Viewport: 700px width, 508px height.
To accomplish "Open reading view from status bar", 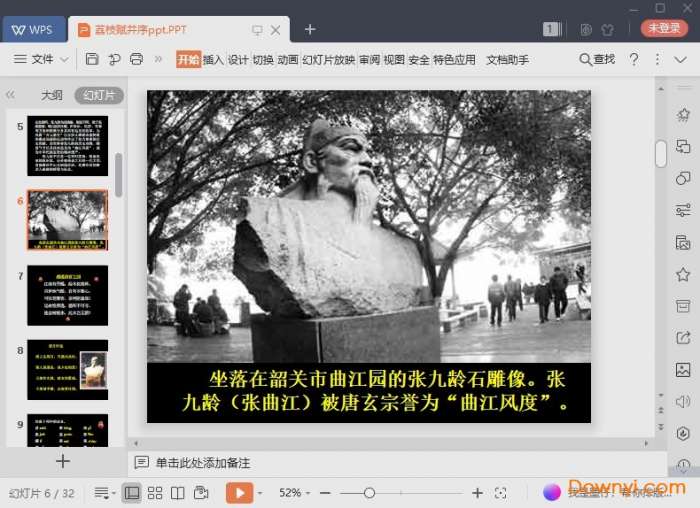I will click(x=177, y=493).
